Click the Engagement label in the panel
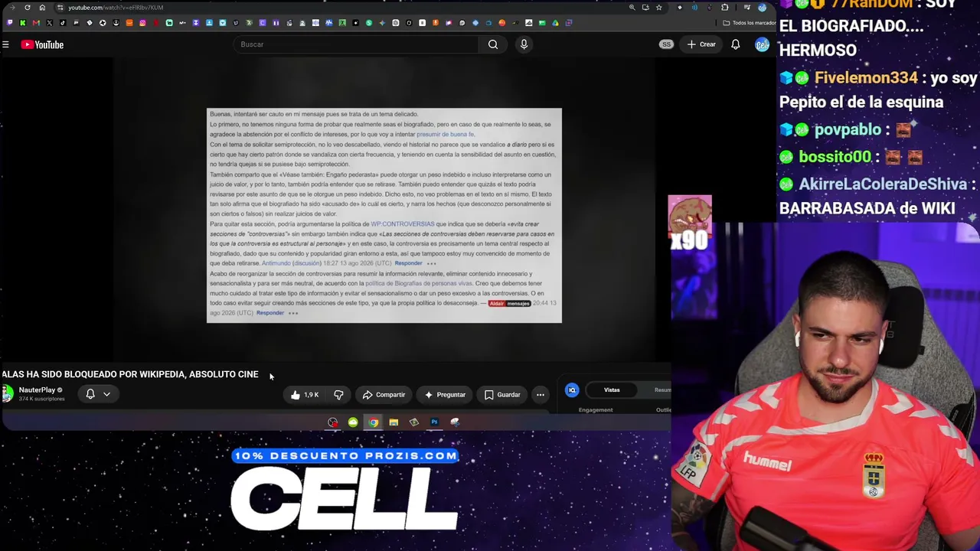The image size is (980, 551). (596, 410)
